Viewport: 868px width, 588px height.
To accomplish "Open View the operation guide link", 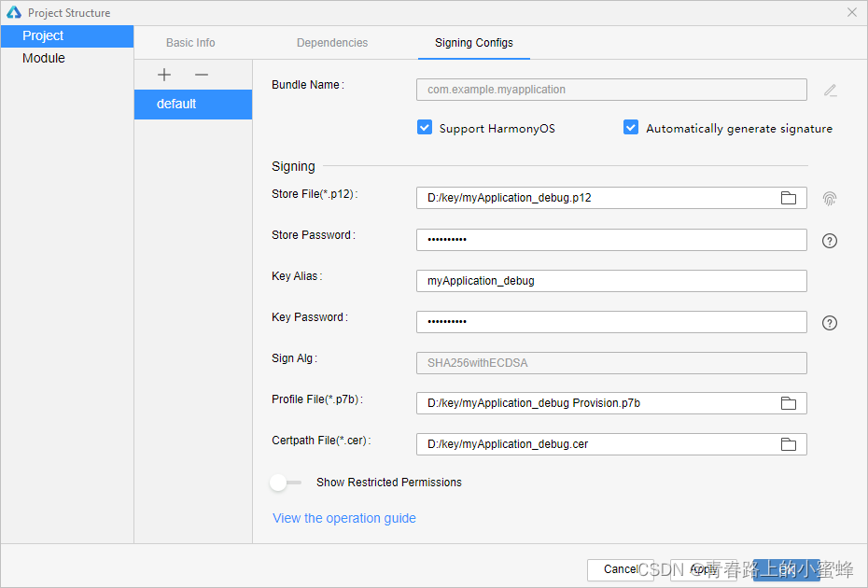I will coord(343,518).
